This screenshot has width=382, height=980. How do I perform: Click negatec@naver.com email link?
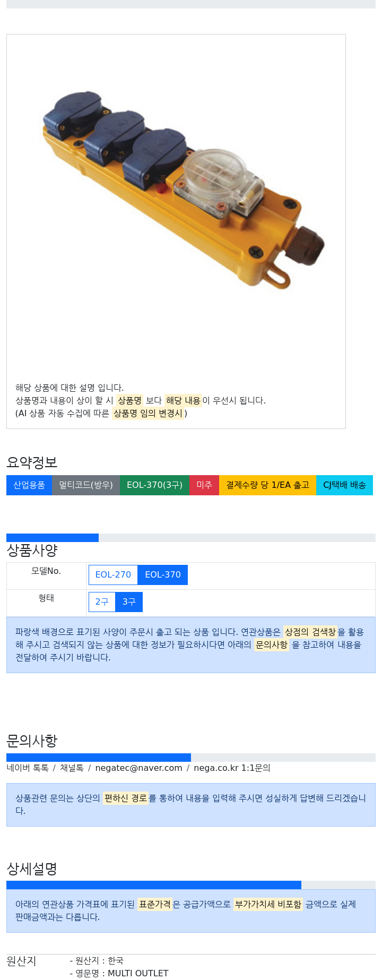tap(138, 768)
